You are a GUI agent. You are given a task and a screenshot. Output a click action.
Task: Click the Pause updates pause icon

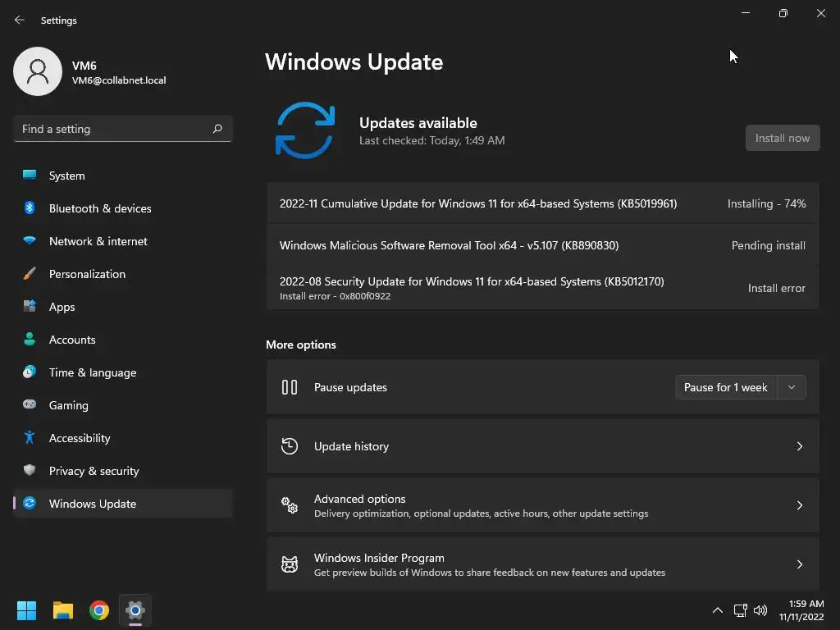tap(290, 387)
